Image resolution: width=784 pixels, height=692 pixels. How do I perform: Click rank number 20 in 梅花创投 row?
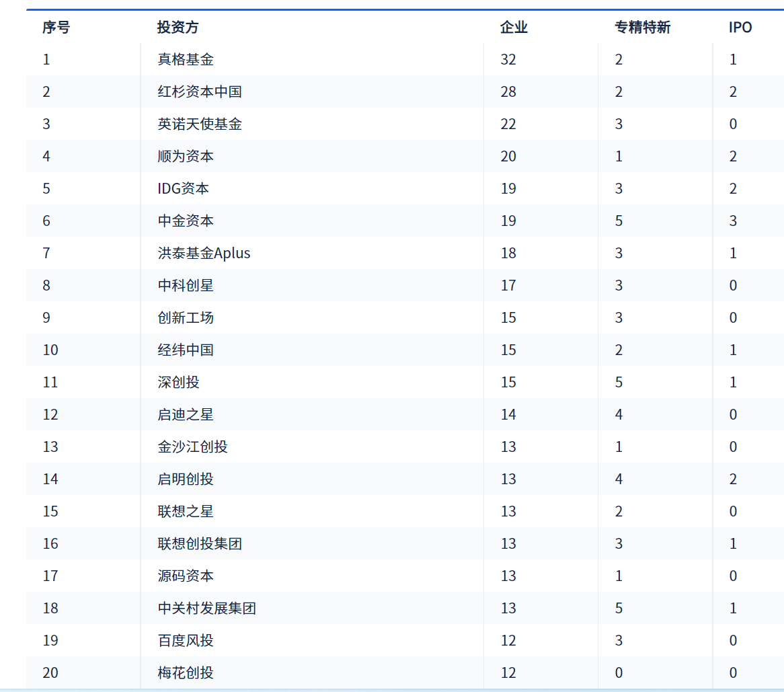click(x=50, y=672)
